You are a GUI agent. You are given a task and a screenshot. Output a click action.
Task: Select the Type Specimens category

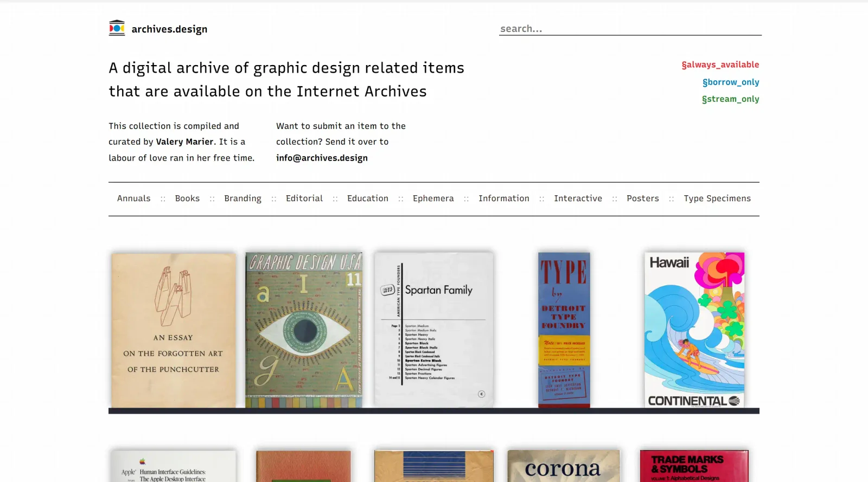coord(717,198)
